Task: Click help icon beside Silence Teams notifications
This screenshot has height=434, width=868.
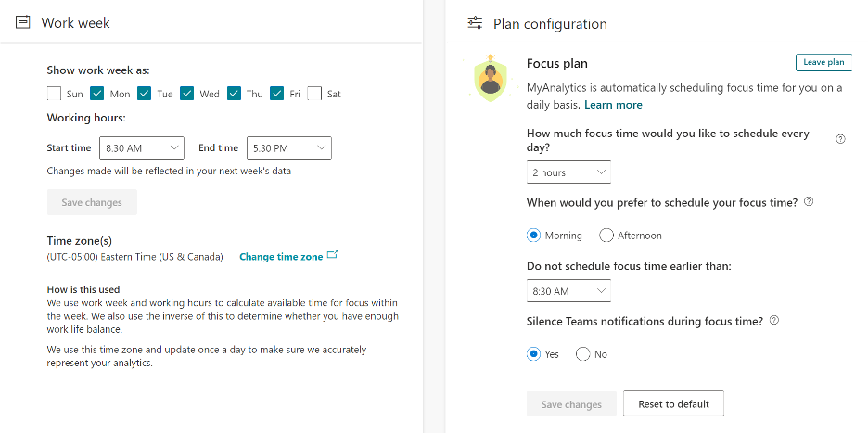Action: [x=774, y=321]
